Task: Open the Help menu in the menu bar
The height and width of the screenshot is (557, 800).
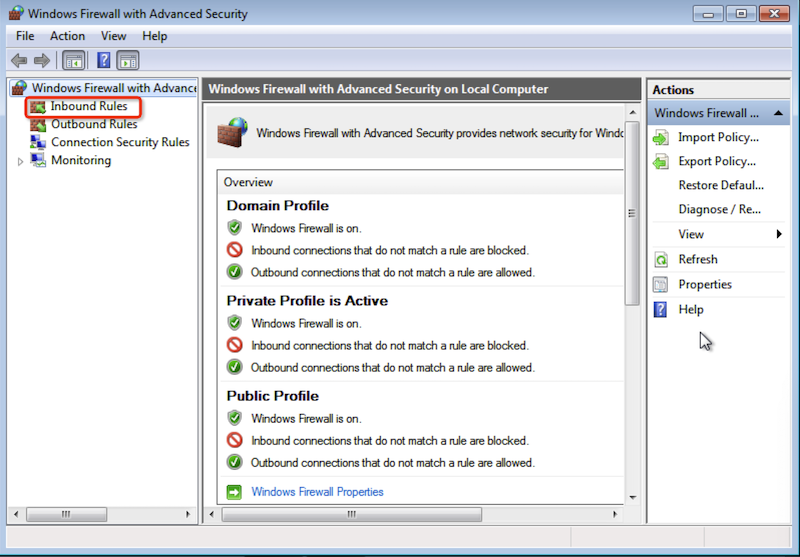Action: point(155,36)
